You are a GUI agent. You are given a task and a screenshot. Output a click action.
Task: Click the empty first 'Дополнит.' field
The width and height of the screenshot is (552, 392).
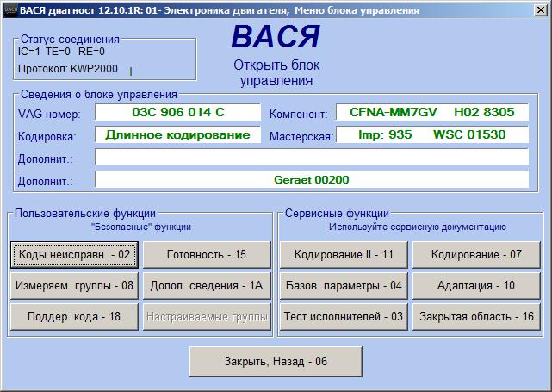pos(311,158)
